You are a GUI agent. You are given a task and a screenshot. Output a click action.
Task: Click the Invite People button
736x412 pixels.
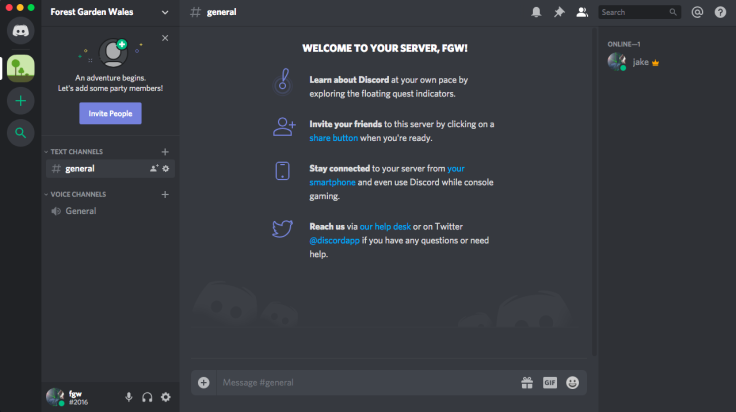[x=110, y=113]
